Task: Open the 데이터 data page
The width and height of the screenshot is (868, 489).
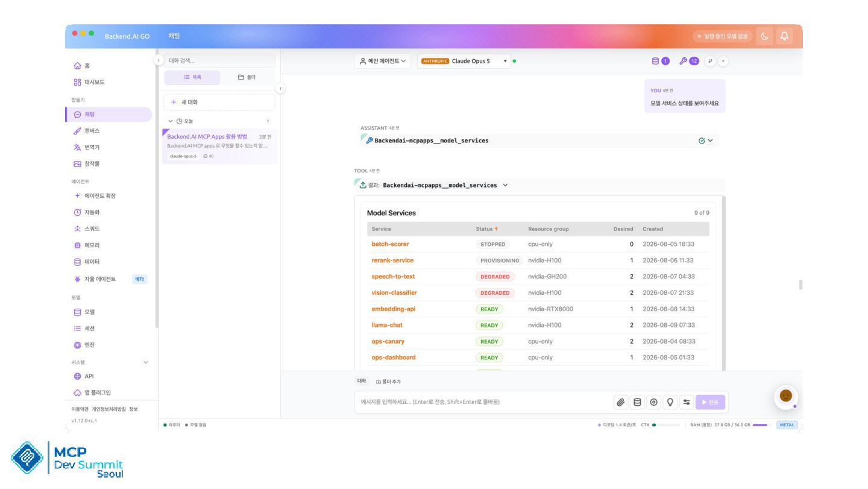Action: [108, 262]
